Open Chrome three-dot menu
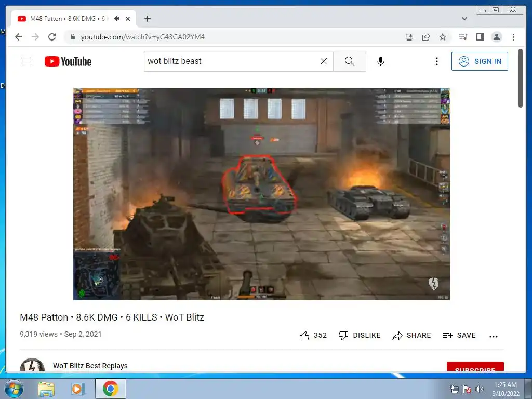 [513, 37]
